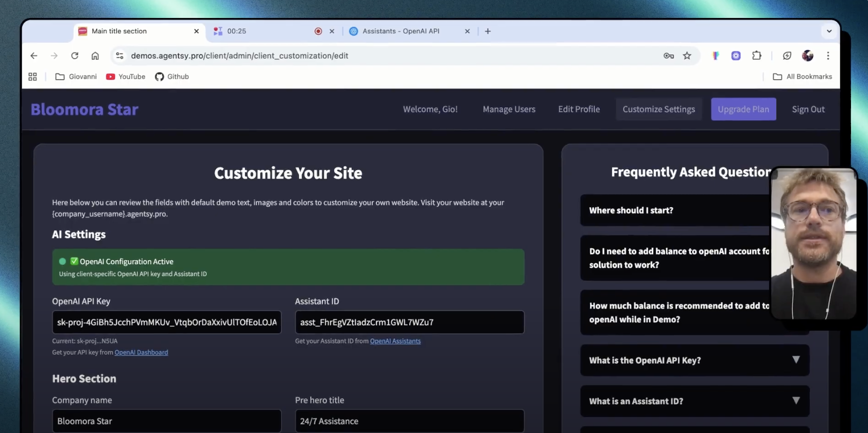Open the Github bookmark

click(172, 77)
